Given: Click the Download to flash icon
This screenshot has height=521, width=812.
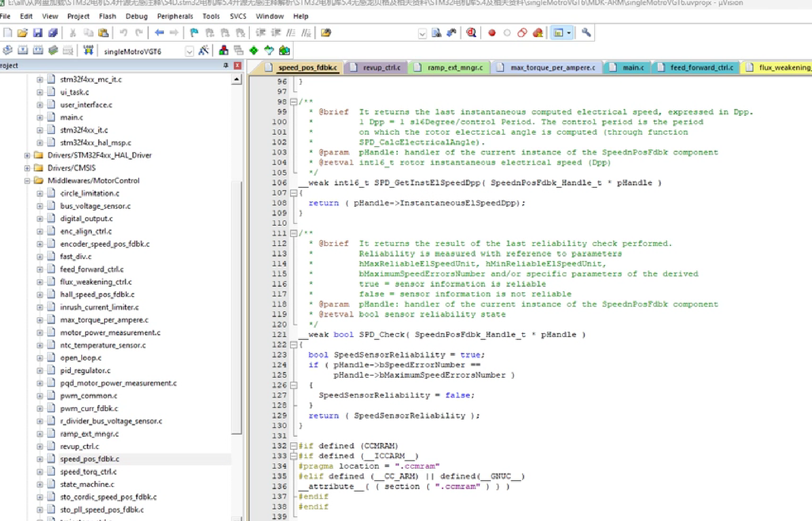Looking at the screenshot, I should 88,51.
